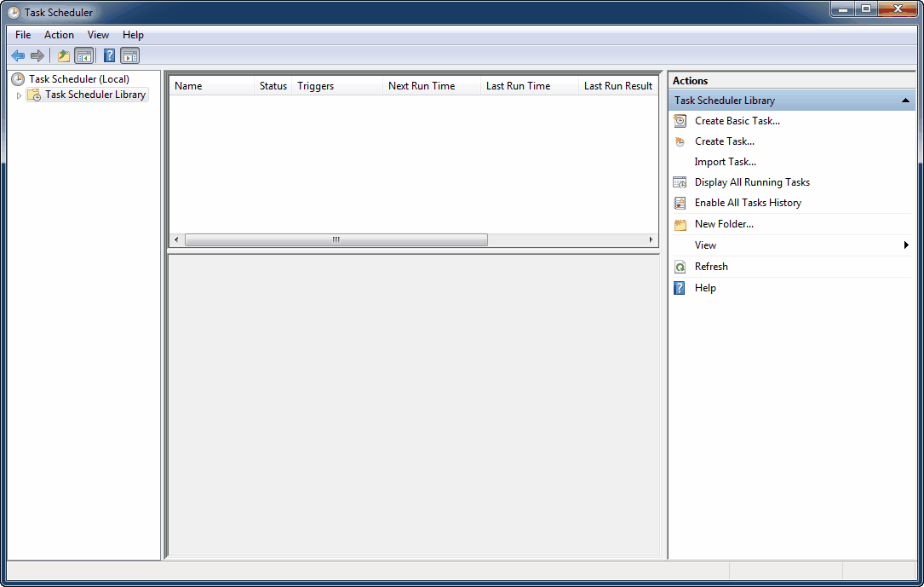Click the task list scroll left arrow
Viewport: 924px width, 587px height.
point(176,240)
